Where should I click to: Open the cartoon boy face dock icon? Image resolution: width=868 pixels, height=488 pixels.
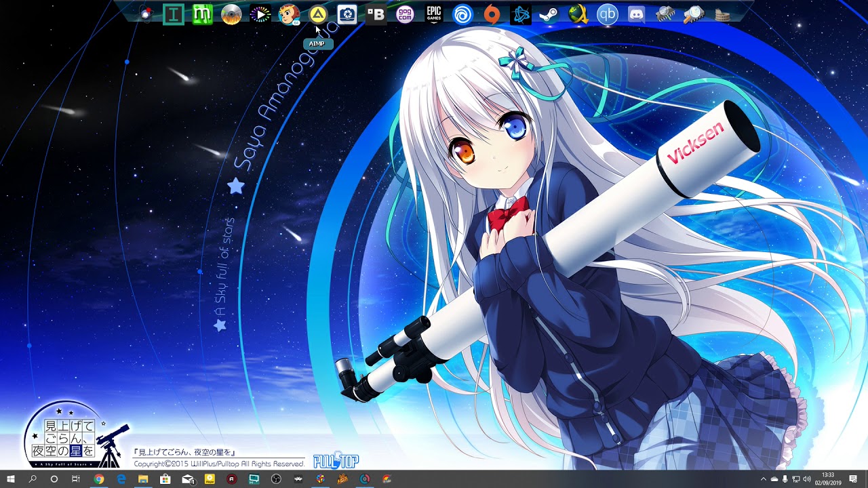tap(289, 14)
